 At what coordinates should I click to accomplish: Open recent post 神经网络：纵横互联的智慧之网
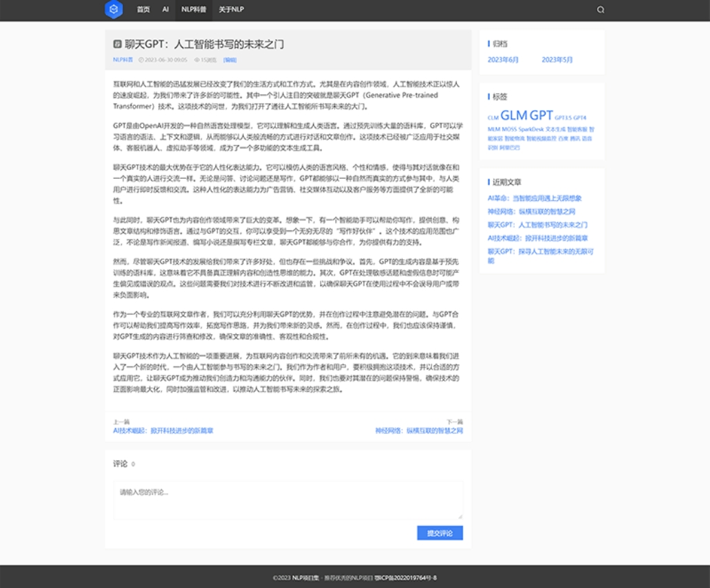pyautogui.click(x=531, y=211)
